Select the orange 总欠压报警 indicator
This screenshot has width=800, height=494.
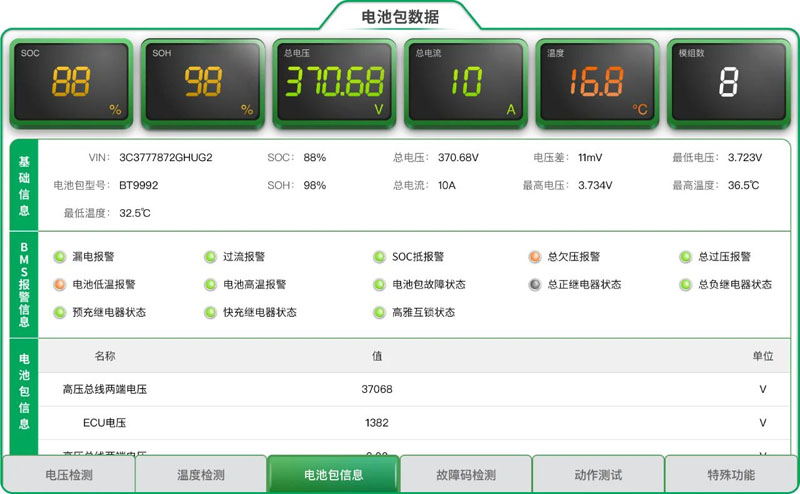click(535, 257)
